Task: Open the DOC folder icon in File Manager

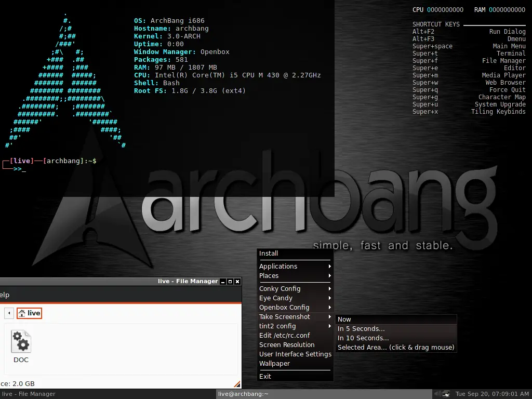Action: click(21, 342)
